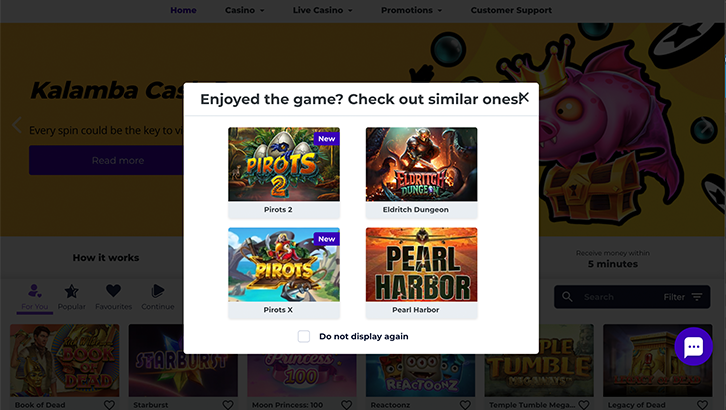Open Customer Support page
The image size is (726, 410).
tap(511, 10)
